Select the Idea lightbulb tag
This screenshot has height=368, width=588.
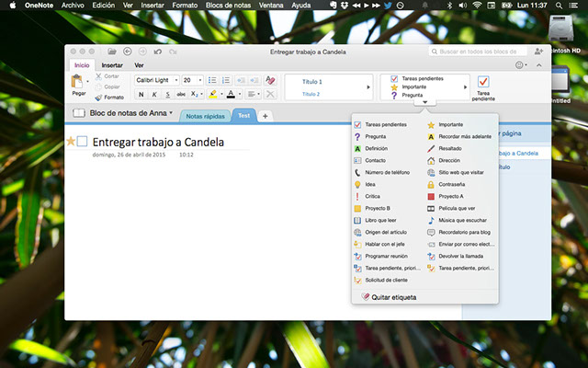[x=370, y=184]
